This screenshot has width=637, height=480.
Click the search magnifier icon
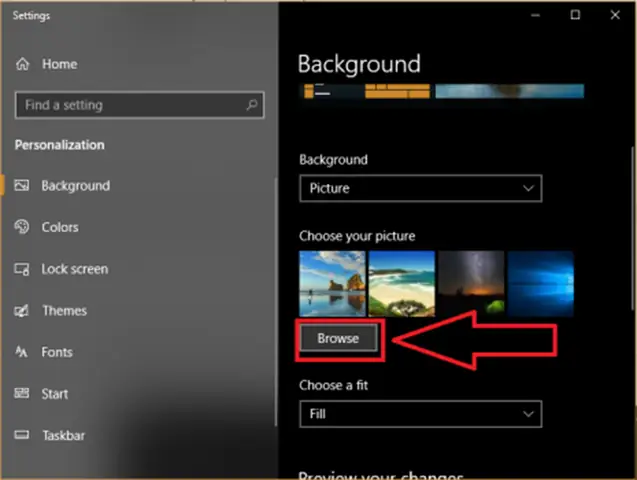point(252,105)
